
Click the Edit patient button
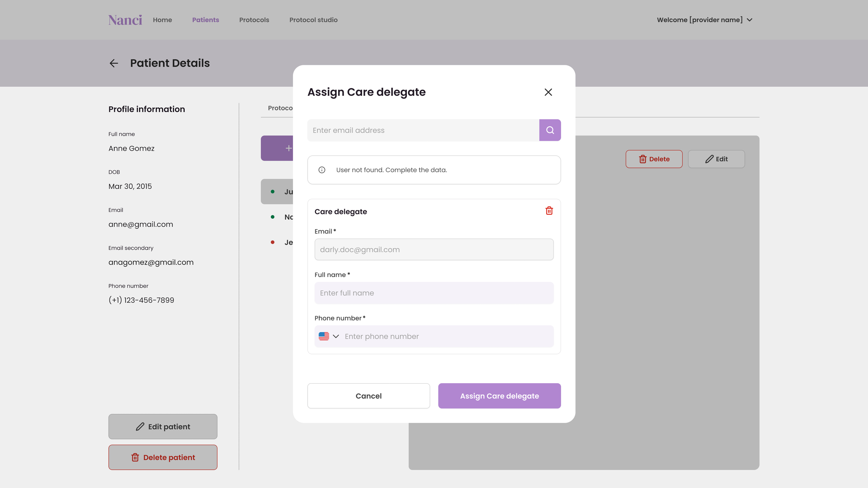tap(162, 426)
